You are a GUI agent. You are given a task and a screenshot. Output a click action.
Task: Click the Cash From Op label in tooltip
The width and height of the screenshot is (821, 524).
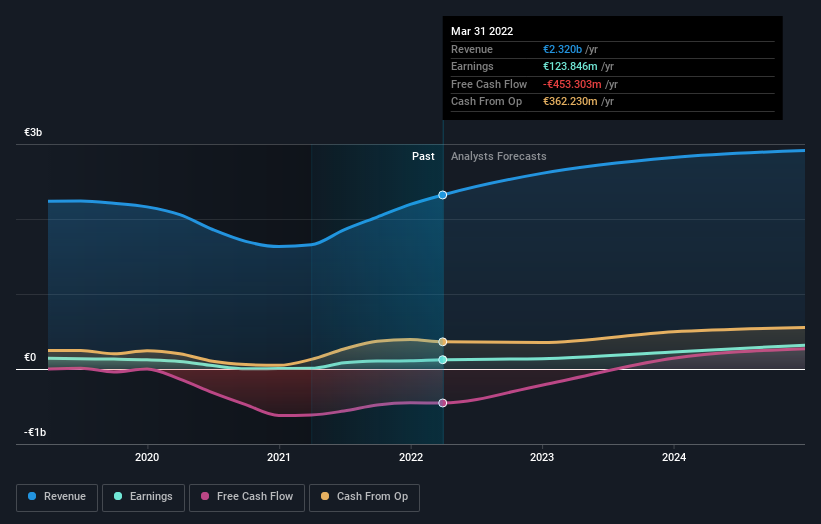(486, 102)
